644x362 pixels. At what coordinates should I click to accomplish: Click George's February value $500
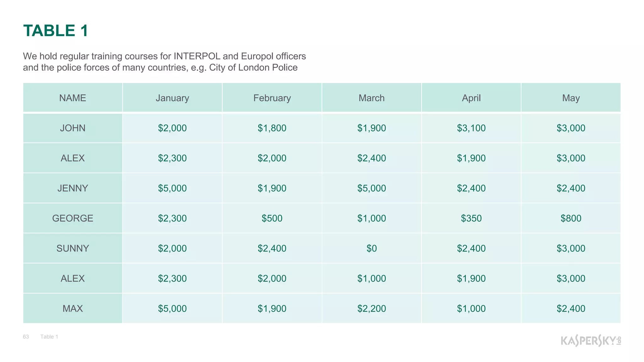(x=272, y=218)
